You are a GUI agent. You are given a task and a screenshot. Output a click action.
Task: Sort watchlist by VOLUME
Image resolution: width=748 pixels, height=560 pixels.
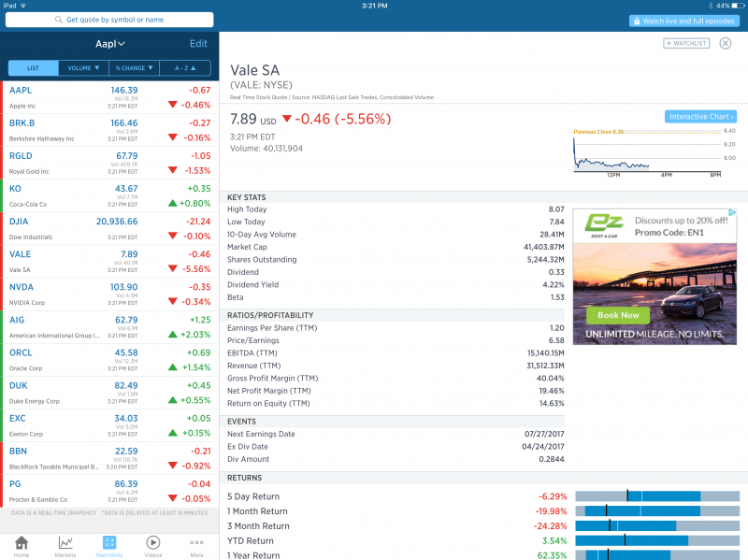click(x=83, y=67)
